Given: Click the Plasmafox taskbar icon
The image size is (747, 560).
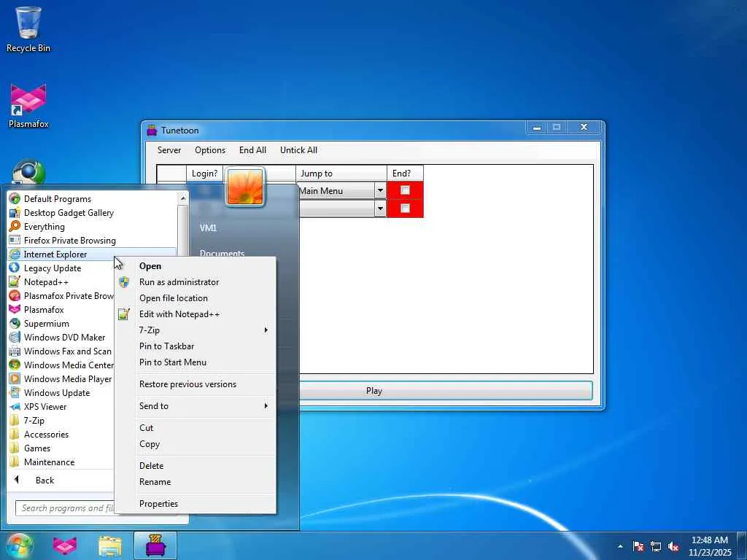Looking at the screenshot, I should click(x=65, y=545).
